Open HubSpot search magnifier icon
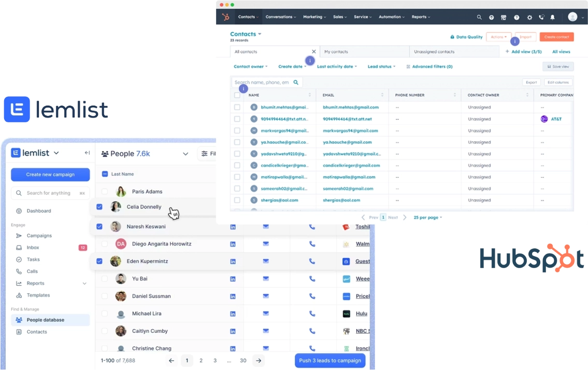Screen dimensions: 588x370 point(479,17)
